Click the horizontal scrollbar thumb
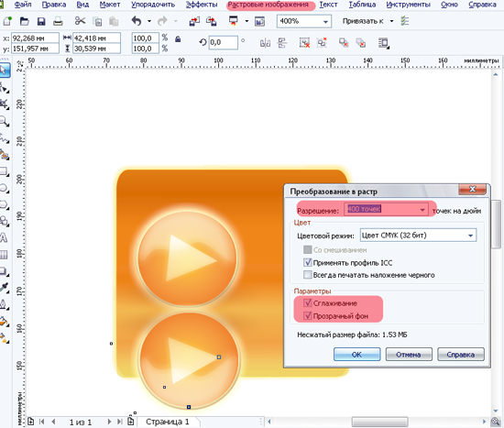The height and width of the screenshot is (428, 504). [x=379, y=422]
